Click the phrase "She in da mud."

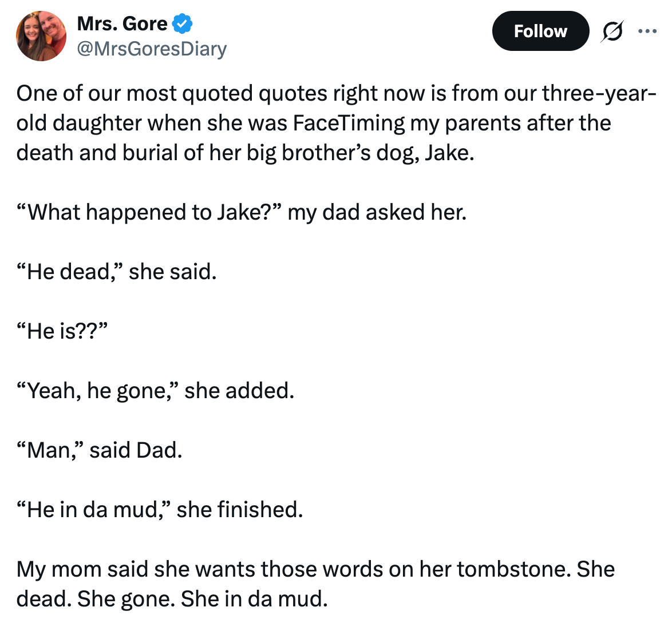[x=254, y=599]
